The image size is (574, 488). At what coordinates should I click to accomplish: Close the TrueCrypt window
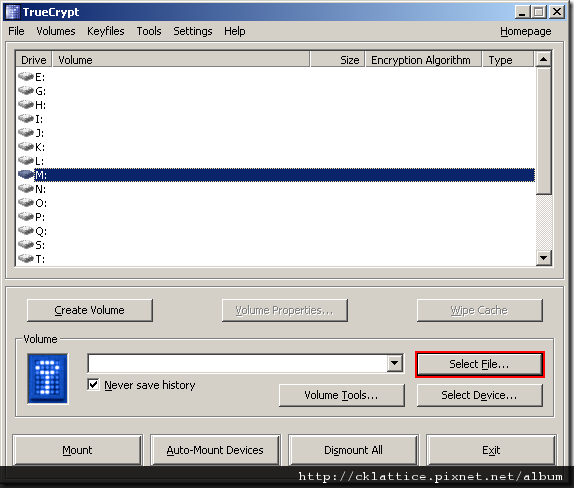557,12
